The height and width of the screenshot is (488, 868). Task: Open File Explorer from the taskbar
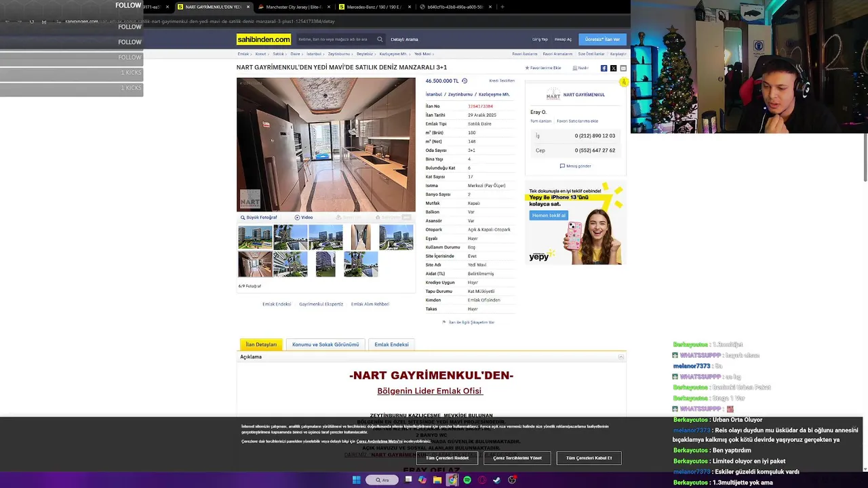[437, 480]
